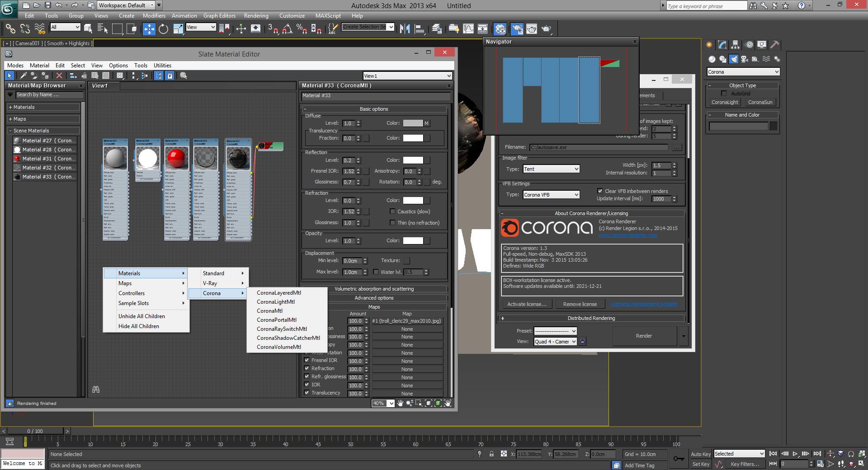The image size is (868, 470).
Task: Expand the Materials group in browser
Action: [x=44, y=107]
